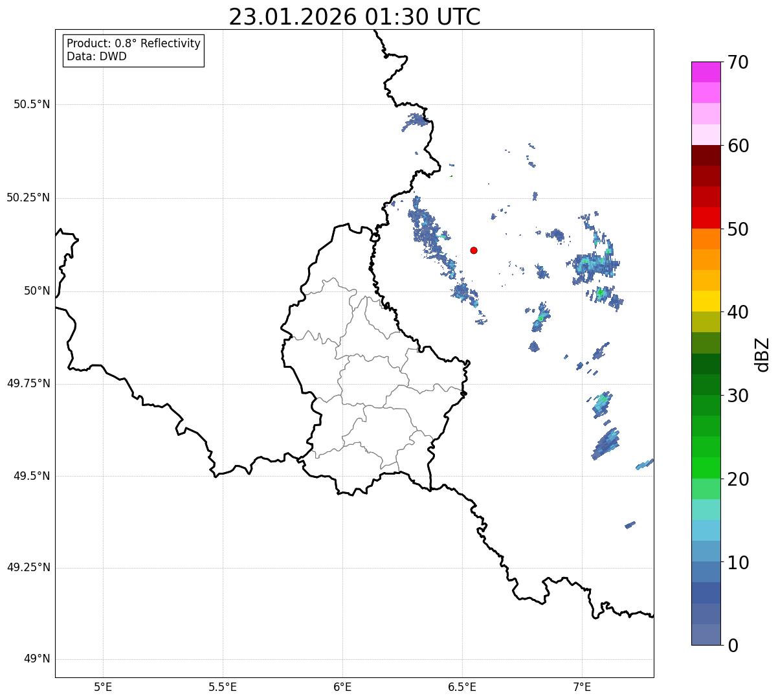Click the 6°E longitude label
The width and height of the screenshot is (778, 700).
coord(342,687)
